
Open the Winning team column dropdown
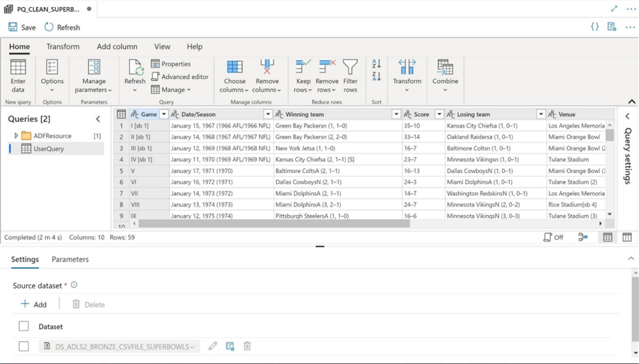pos(396,114)
